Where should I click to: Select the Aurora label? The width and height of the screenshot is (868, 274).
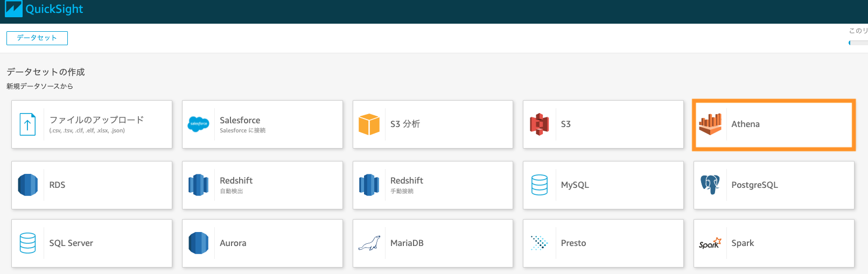pos(233,243)
